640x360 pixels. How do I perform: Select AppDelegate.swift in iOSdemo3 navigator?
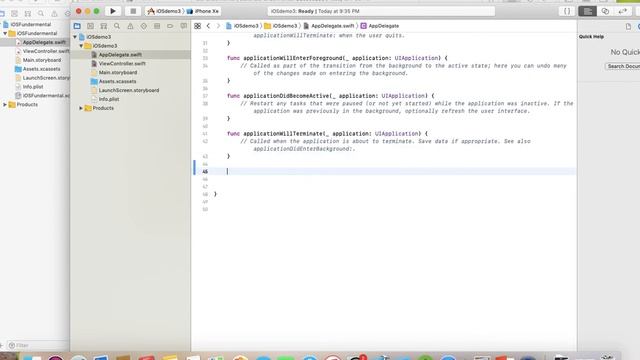tap(120, 55)
